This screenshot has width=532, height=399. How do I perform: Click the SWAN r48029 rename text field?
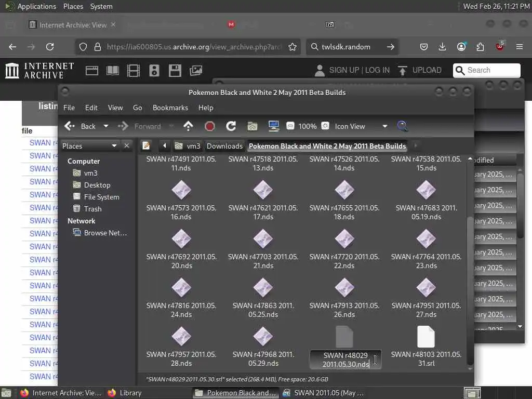[x=345, y=360]
